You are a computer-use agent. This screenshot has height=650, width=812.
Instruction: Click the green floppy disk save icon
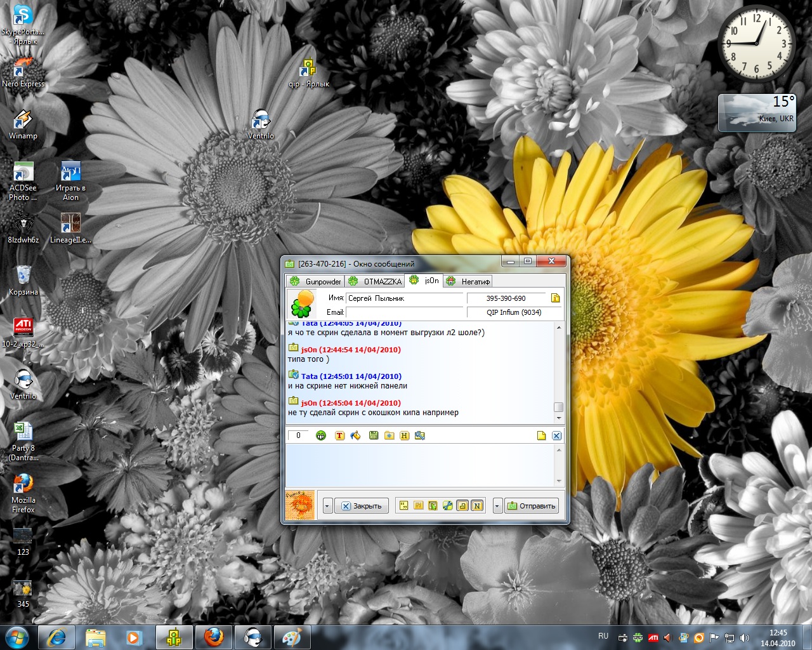373,435
